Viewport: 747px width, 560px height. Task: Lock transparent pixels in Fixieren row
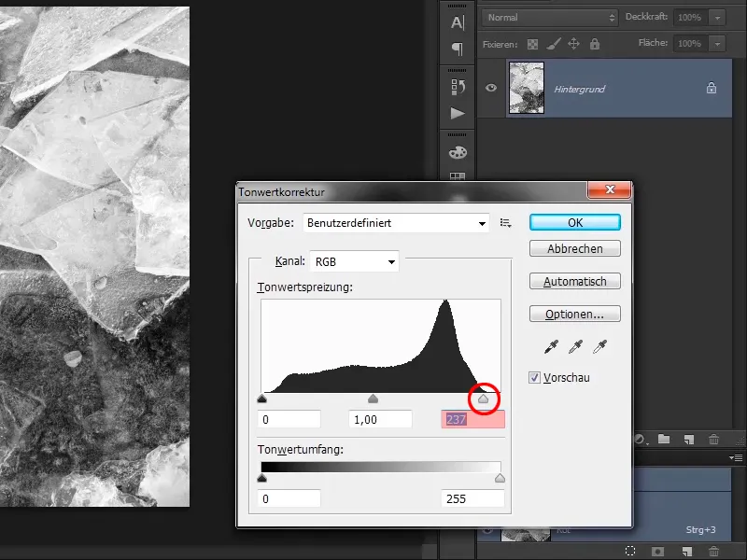point(532,44)
